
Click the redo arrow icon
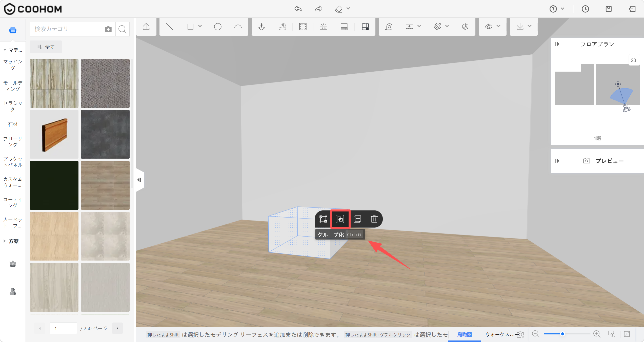click(318, 9)
